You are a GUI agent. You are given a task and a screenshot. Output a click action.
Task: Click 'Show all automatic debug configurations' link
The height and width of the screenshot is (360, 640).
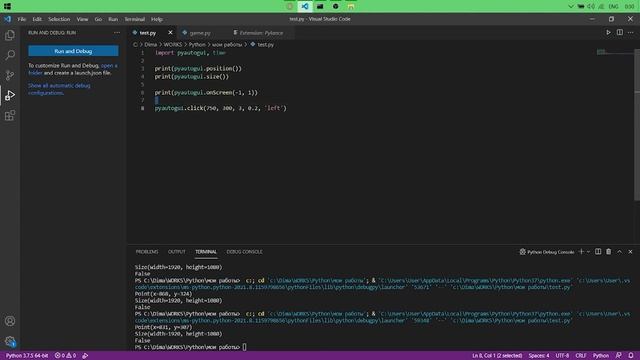pos(59,89)
